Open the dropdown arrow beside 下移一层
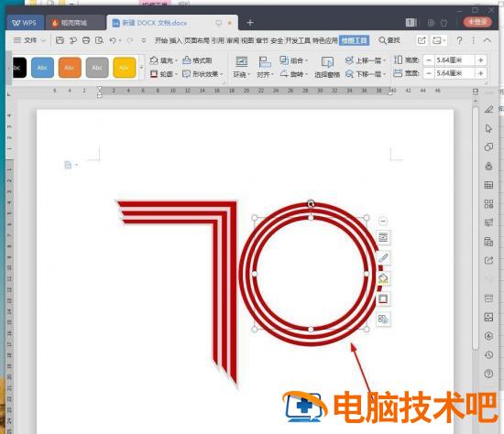 pos(385,74)
